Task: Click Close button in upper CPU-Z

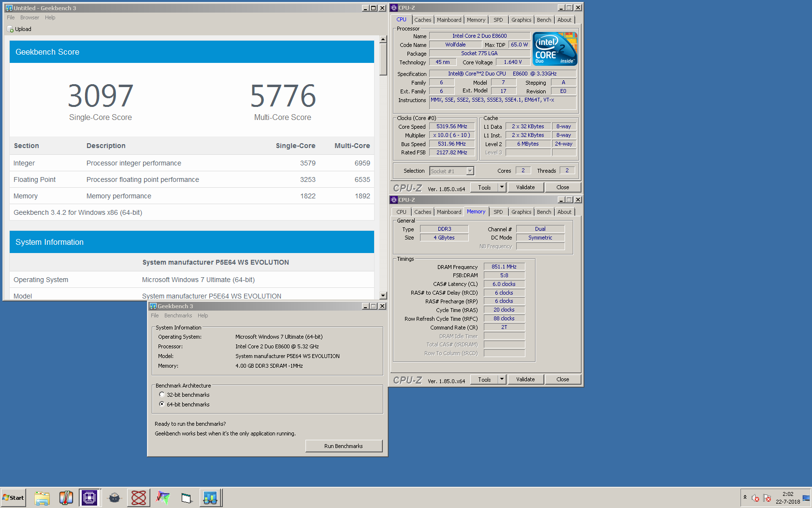Action: pos(563,187)
